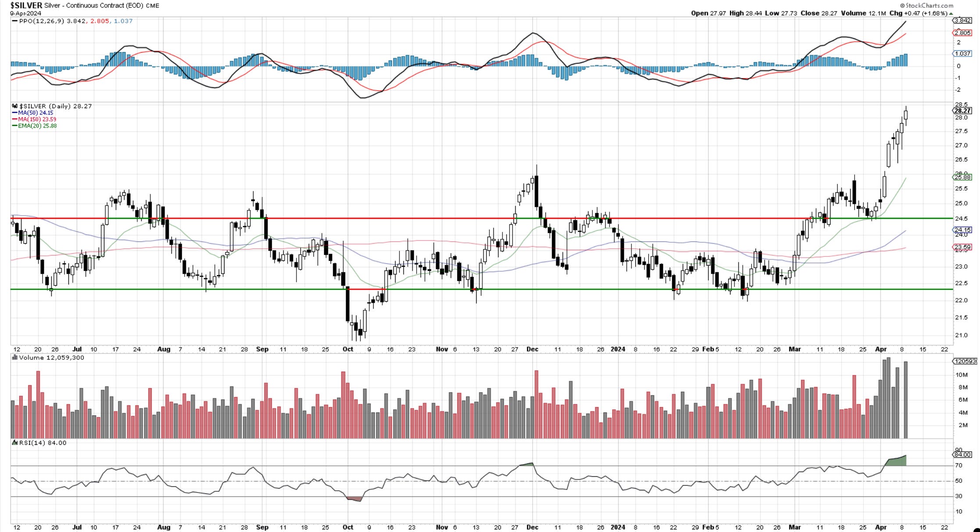Click the blue MA(50) color line swatch
Image resolution: width=980 pixels, height=532 pixels.
[14, 113]
